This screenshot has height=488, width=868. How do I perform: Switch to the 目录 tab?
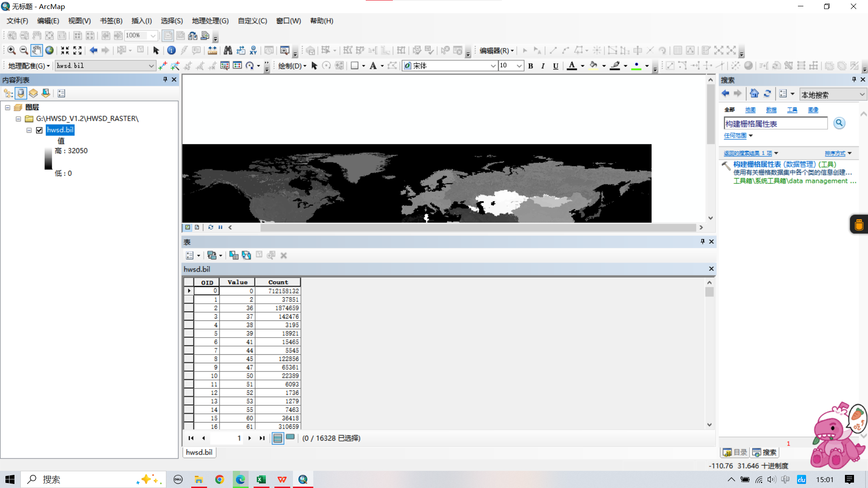pos(735,452)
